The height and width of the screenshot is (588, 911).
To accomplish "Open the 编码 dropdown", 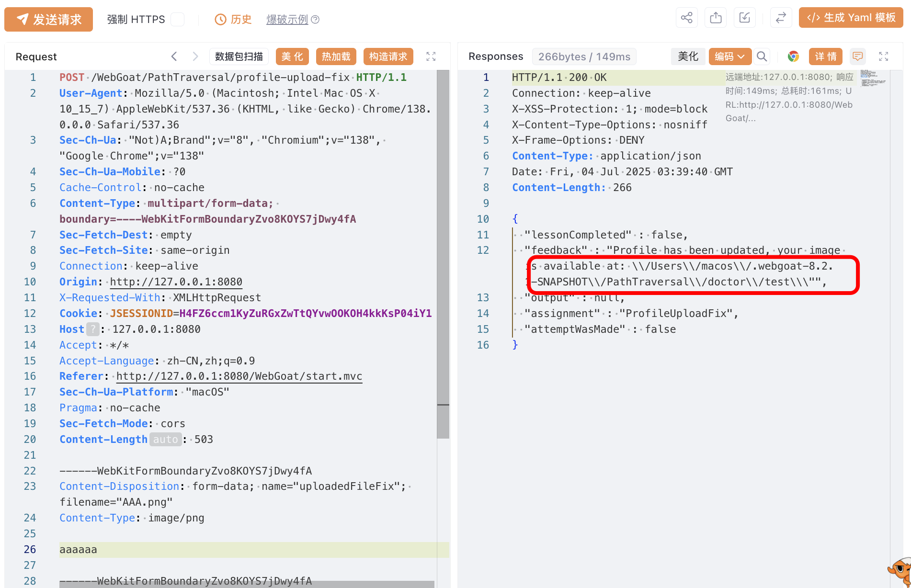I will [x=730, y=57].
